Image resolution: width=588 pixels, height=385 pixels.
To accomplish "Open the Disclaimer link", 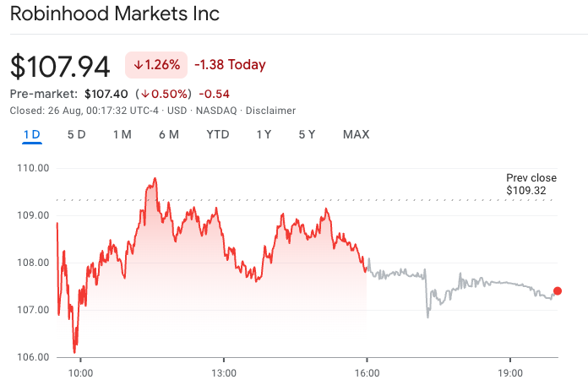I will pyautogui.click(x=270, y=111).
